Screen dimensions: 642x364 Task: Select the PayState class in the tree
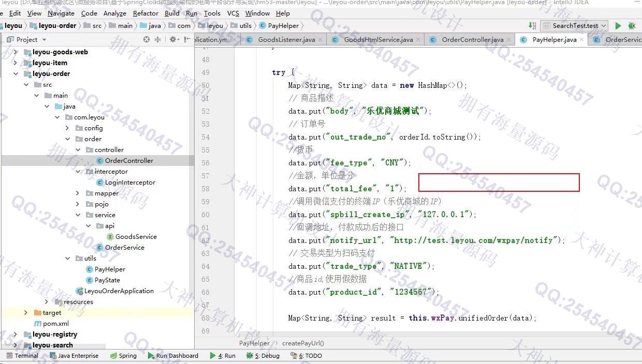tap(107, 280)
